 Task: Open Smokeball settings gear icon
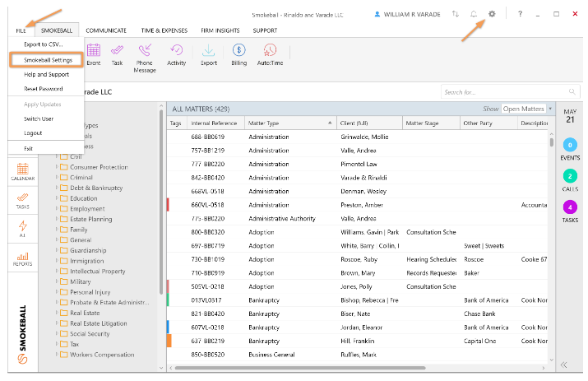(x=492, y=14)
